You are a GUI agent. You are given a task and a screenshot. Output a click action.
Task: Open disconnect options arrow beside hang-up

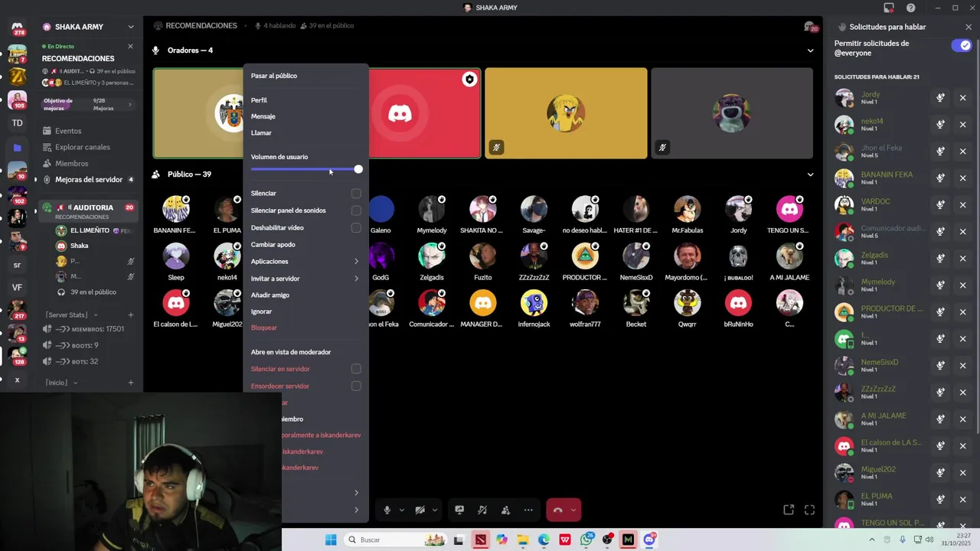(x=573, y=510)
